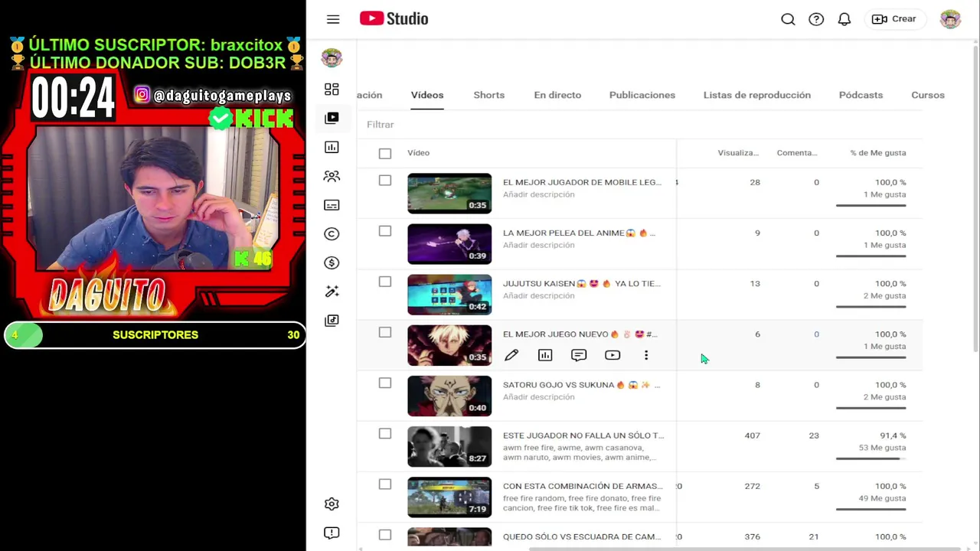The image size is (980, 551).
Task: Open the notifications bell
Action: 844,19
